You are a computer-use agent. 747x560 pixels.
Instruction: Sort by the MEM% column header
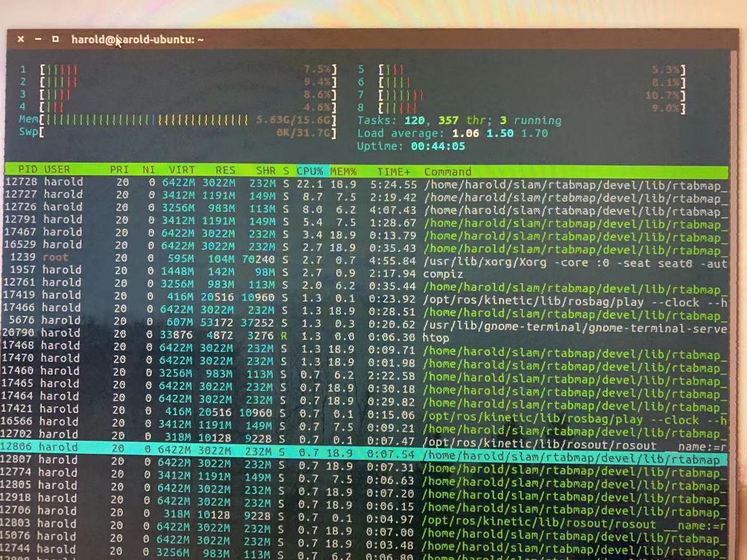343,171
